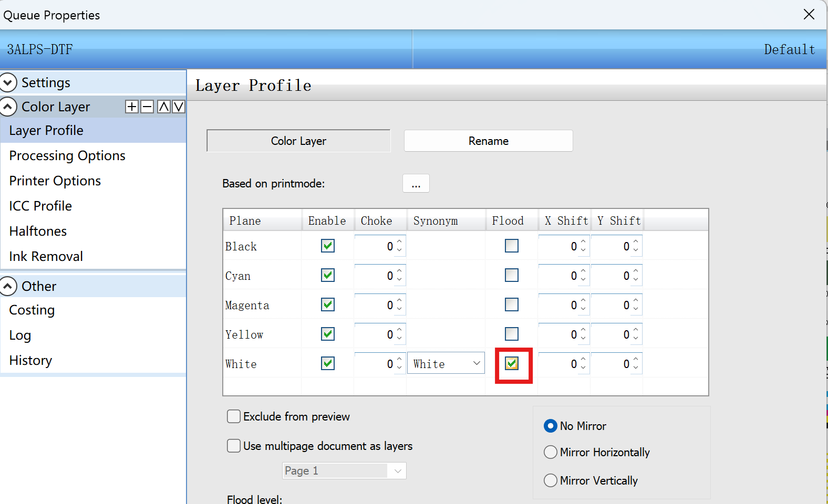The height and width of the screenshot is (504, 828).
Task: Add a new color layer with plus icon
Action: pos(132,107)
